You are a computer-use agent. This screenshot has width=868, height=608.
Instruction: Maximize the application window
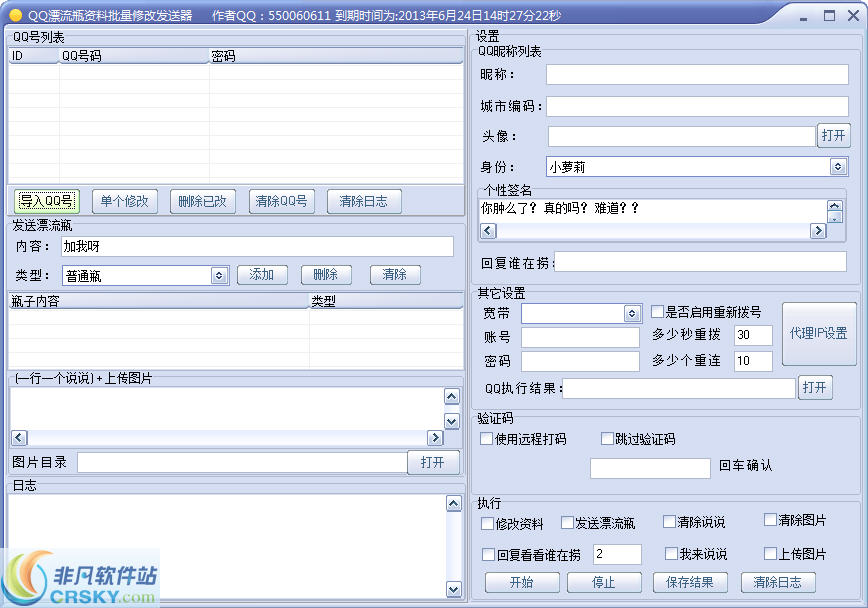(829, 16)
